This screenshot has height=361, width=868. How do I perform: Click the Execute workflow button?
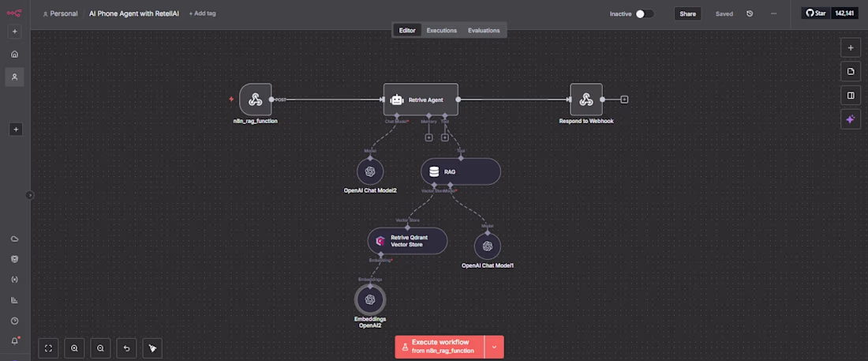click(440, 347)
